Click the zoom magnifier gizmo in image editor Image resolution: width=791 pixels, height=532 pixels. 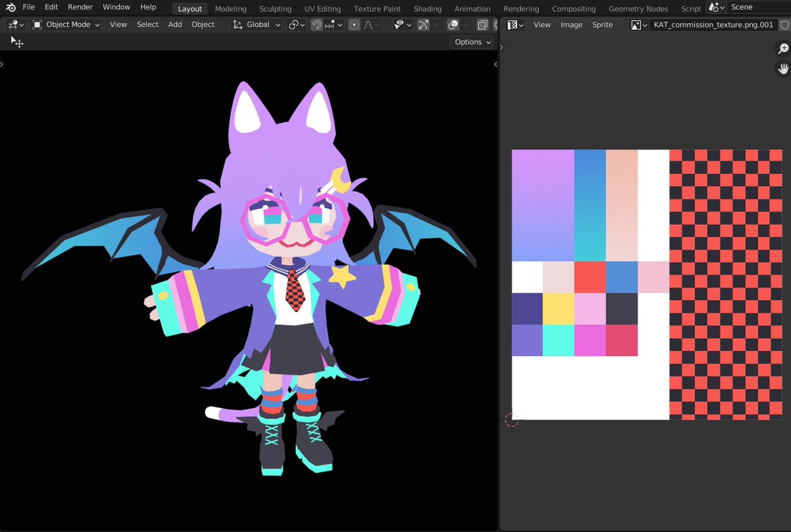pos(783,49)
